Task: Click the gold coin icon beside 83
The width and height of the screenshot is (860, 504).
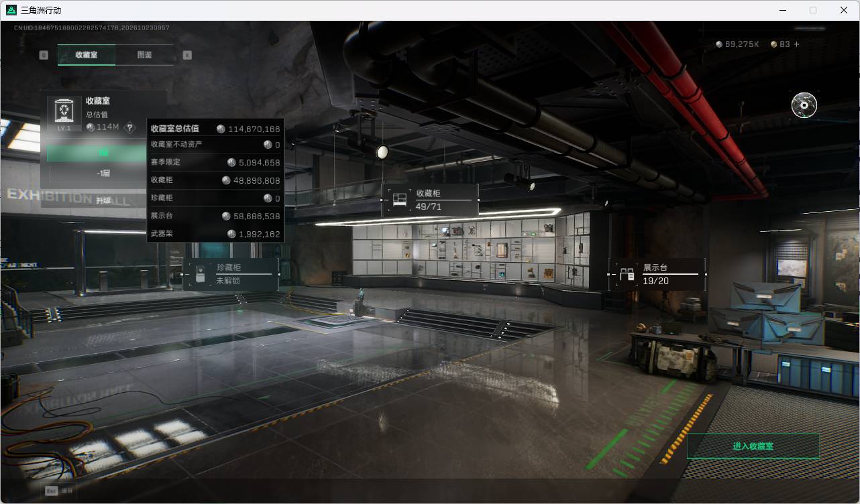Action: [773, 44]
